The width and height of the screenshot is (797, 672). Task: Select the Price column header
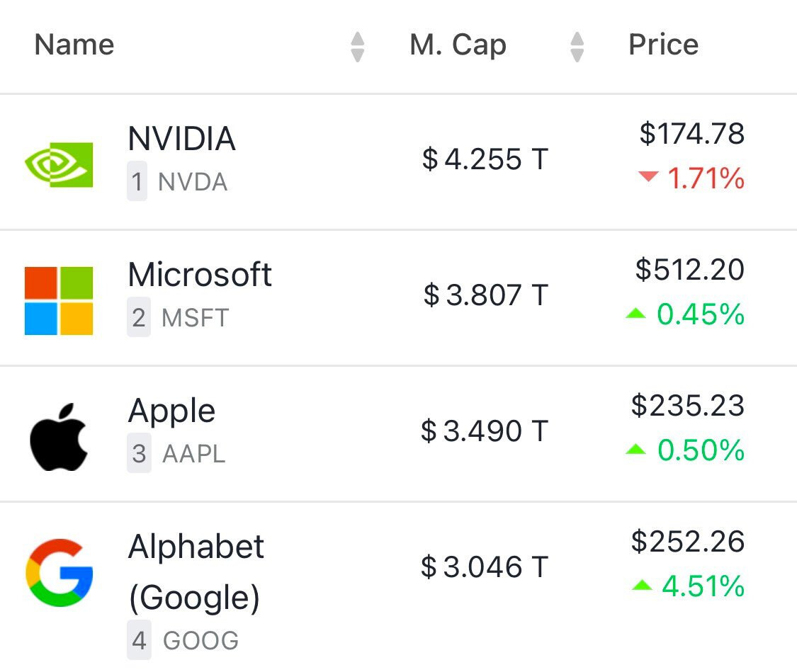click(663, 45)
